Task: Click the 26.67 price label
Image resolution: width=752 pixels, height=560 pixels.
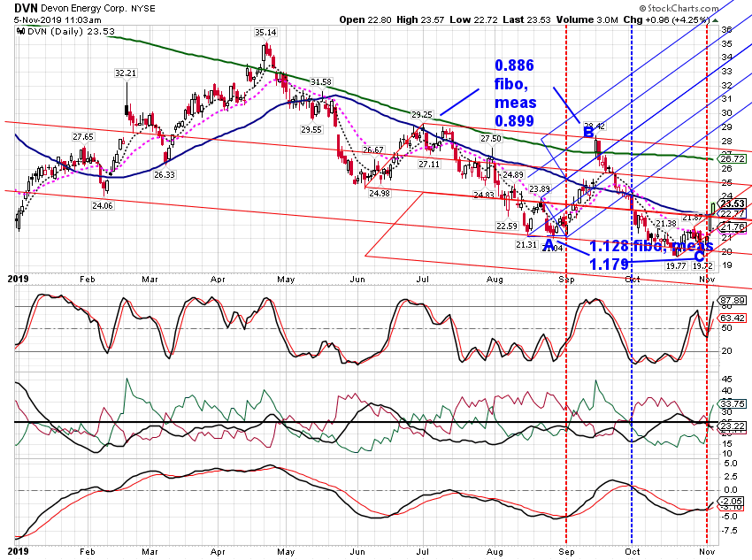Action: tap(372, 150)
